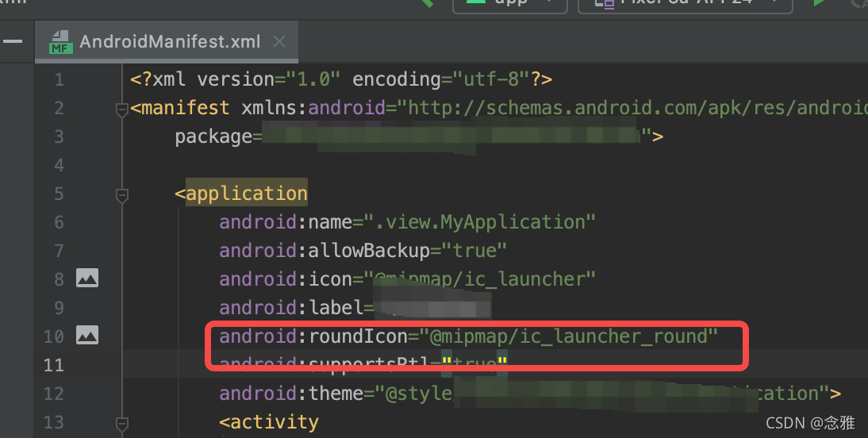Click the "@mipmap/ic_launcher_round" value
This screenshot has height=438, width=868.
tap(568, 336)
